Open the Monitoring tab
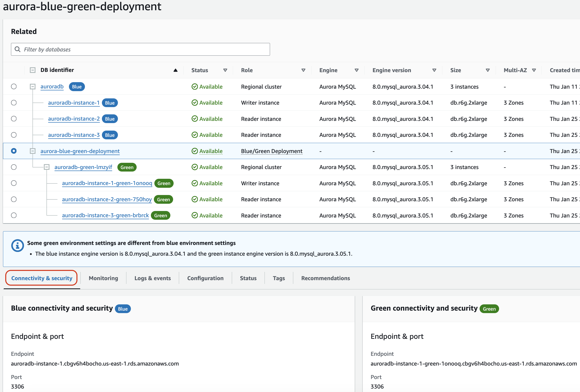Viewport: 580px width, 392px height. (x=103, y=277)
